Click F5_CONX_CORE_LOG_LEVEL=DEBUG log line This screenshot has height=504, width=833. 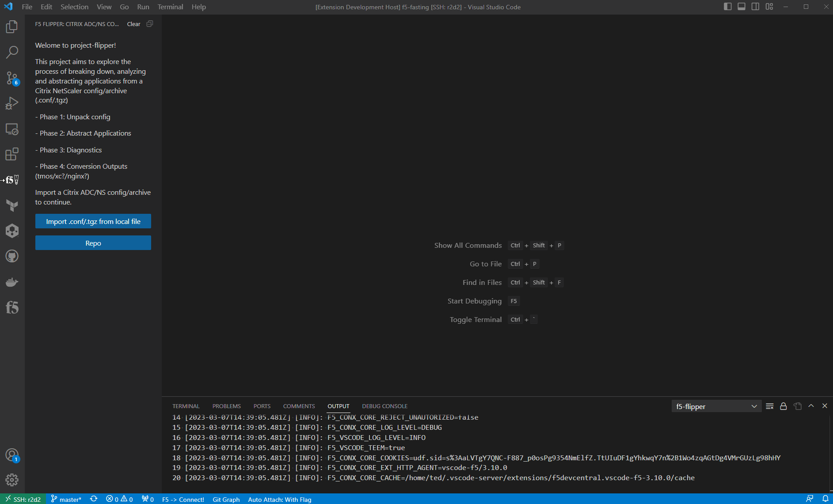tap(384, 427)
